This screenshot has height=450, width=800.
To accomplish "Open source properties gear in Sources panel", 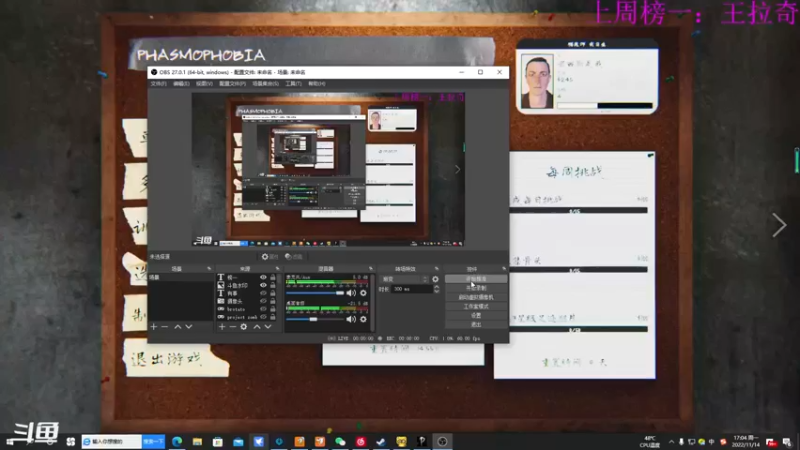I will point(244,327).
